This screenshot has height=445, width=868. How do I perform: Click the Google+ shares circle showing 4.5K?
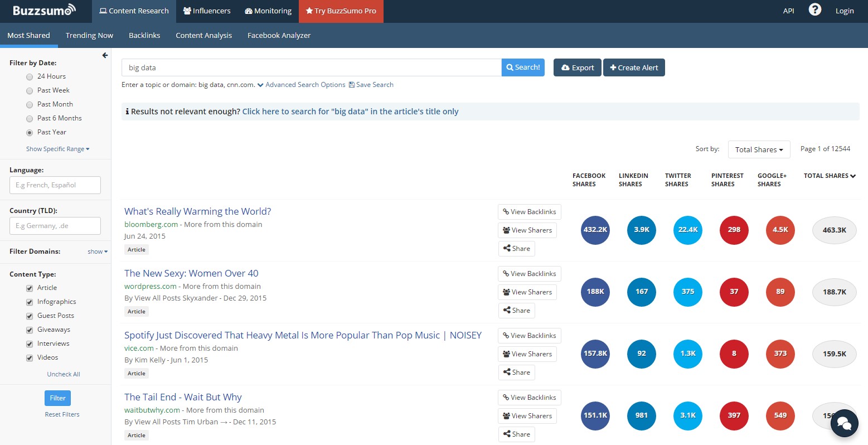[x=780, y=230]
